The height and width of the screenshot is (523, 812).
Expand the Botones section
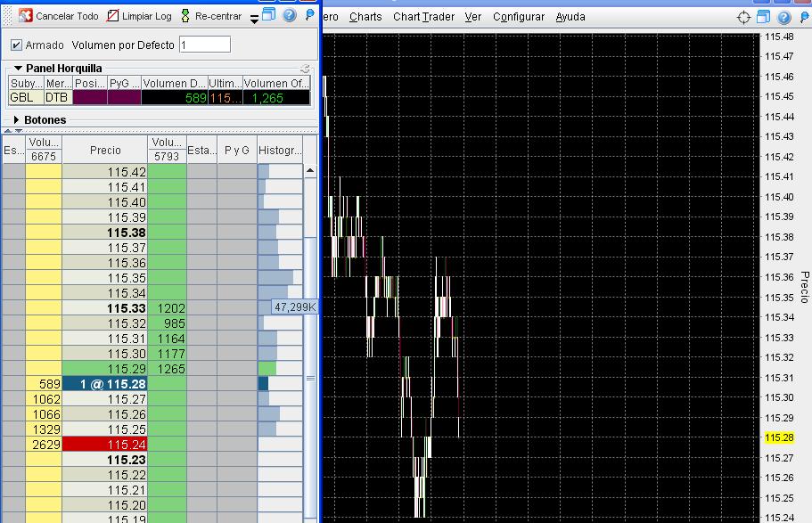[17, 119]
